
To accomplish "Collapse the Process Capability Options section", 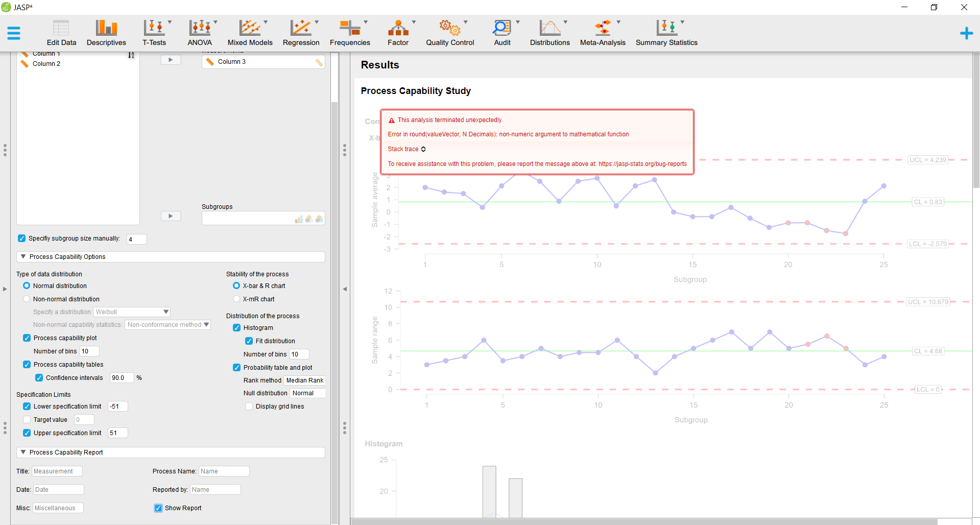I will coord(22,256).
